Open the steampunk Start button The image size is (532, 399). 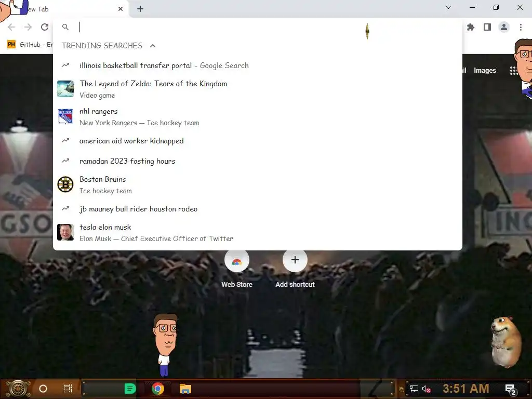point(18,389)
